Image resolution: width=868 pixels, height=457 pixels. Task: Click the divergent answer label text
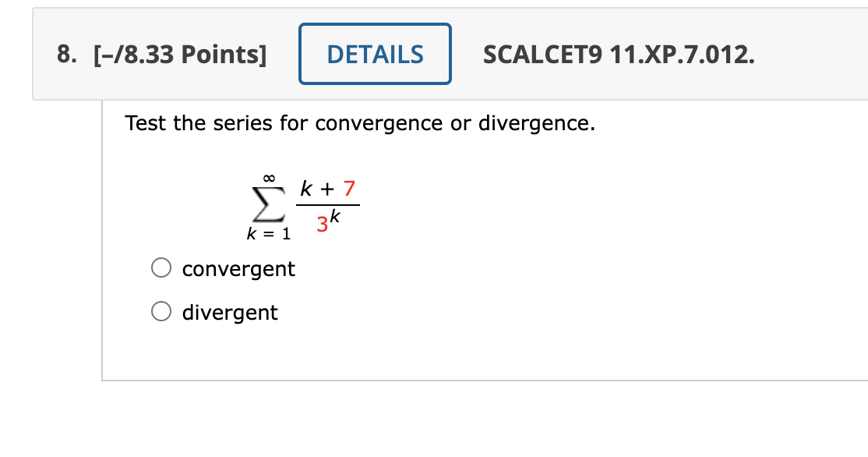[x=229, y=312]
